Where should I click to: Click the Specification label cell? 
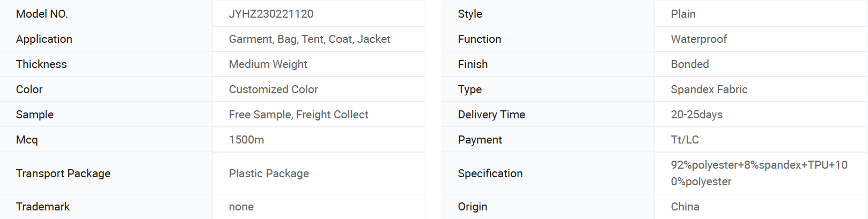(548, 173)
